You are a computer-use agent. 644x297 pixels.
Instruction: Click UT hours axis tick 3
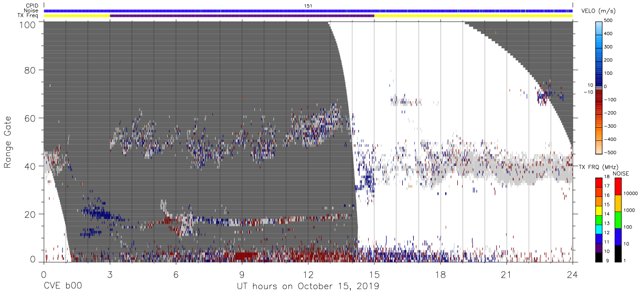tap(110, 274)
